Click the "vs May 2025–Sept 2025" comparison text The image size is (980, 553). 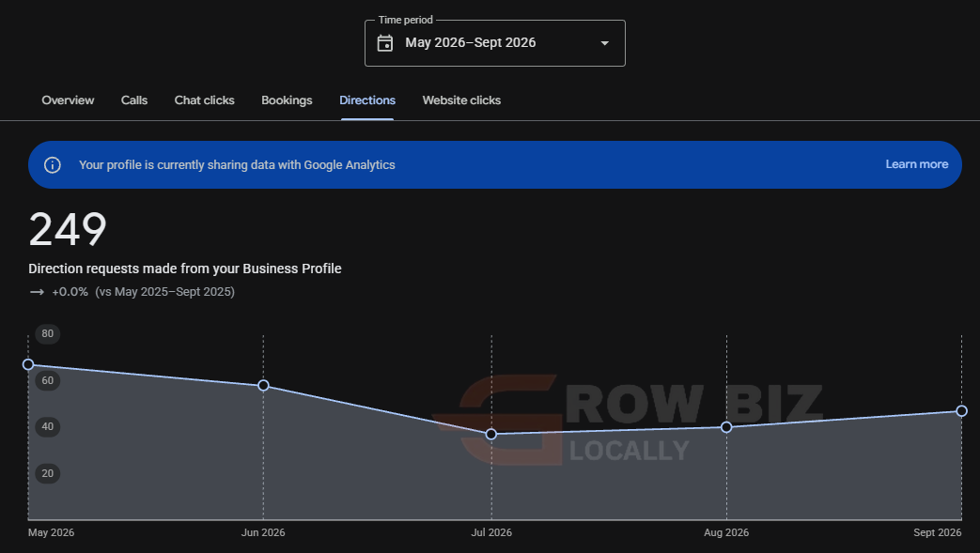[x=165, y=292]
